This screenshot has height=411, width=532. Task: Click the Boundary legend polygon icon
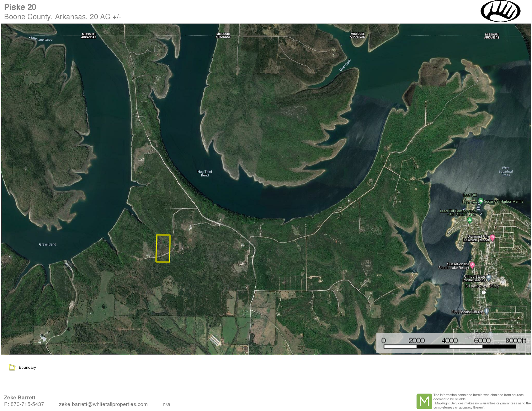tap(12, 367)
